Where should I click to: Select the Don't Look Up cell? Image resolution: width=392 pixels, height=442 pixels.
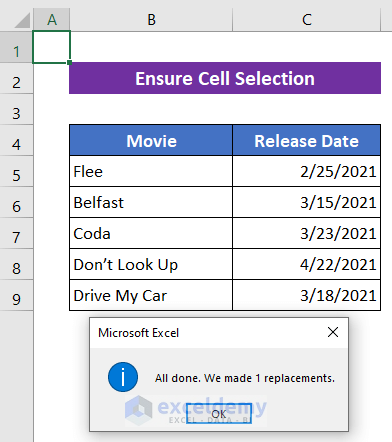point(151,264)
